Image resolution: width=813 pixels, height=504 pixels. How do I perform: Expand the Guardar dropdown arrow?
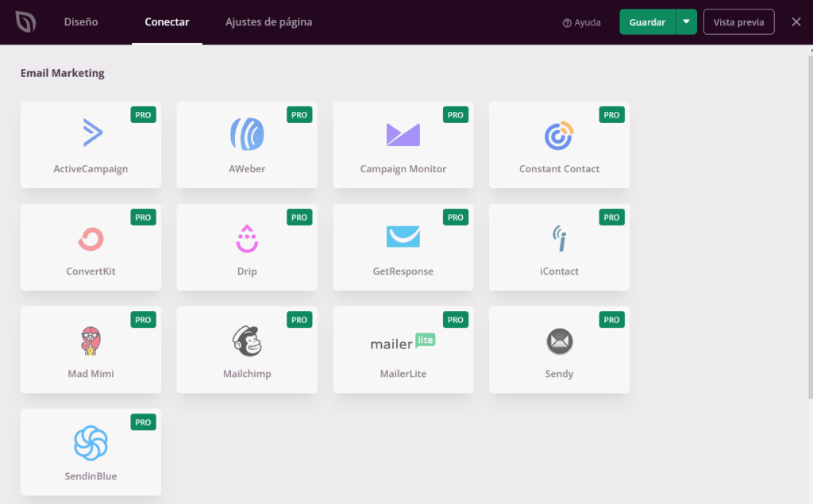(x=686, y=21)
